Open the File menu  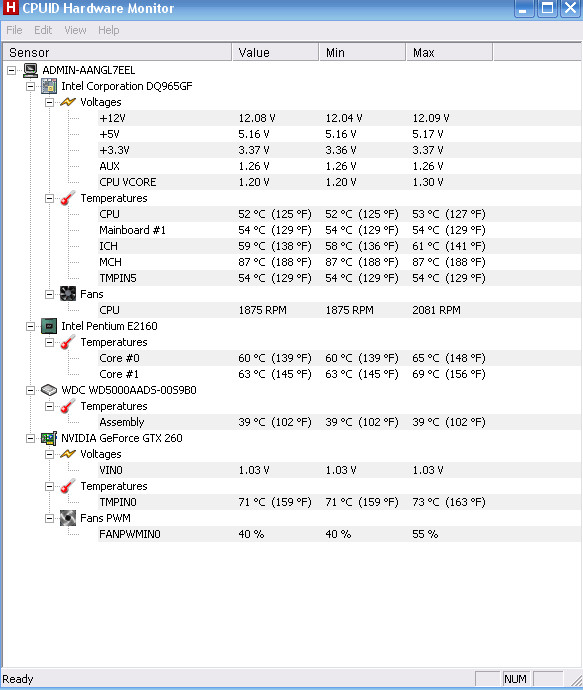[14, 30]
